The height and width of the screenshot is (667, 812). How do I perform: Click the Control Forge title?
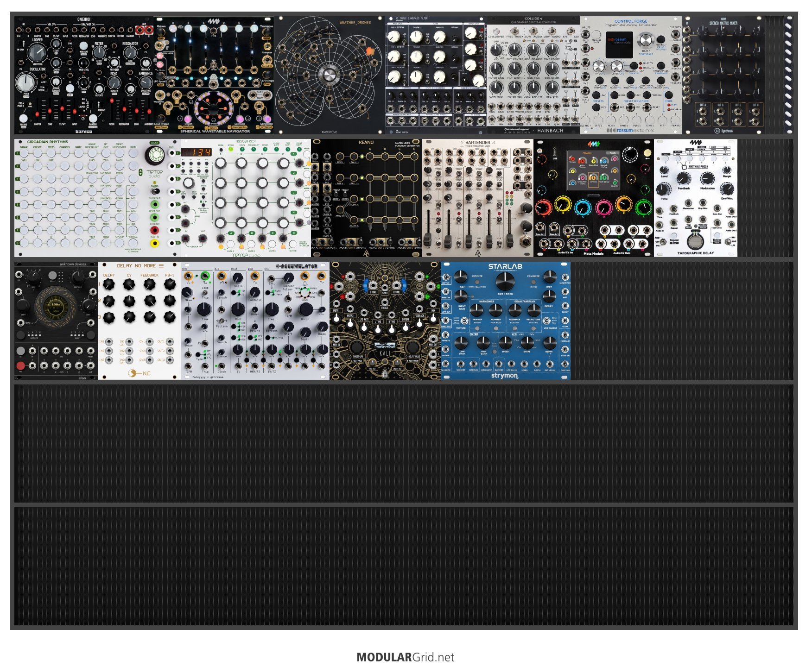click(x=630, y=21)
